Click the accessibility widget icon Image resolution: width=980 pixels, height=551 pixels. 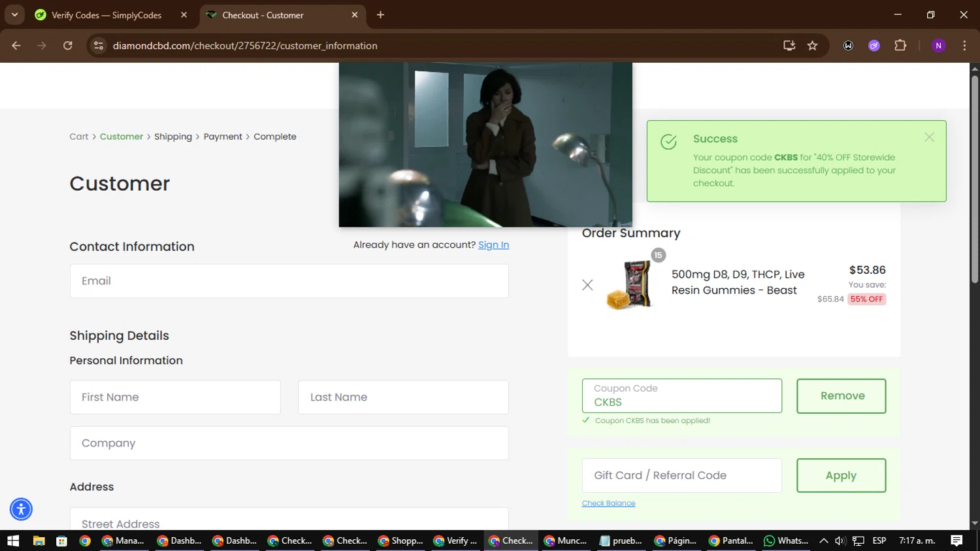click(21, 509)
